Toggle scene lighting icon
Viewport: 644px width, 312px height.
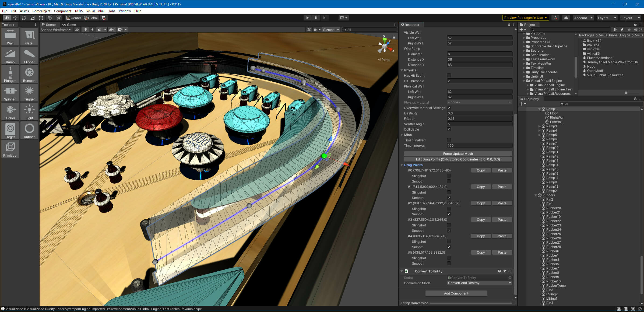coord(86,30)
